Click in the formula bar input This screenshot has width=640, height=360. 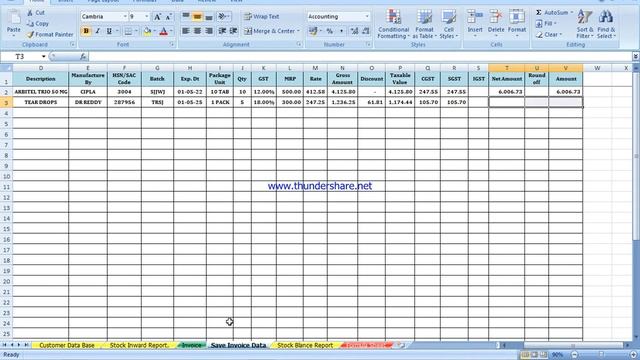click(361, 56)
